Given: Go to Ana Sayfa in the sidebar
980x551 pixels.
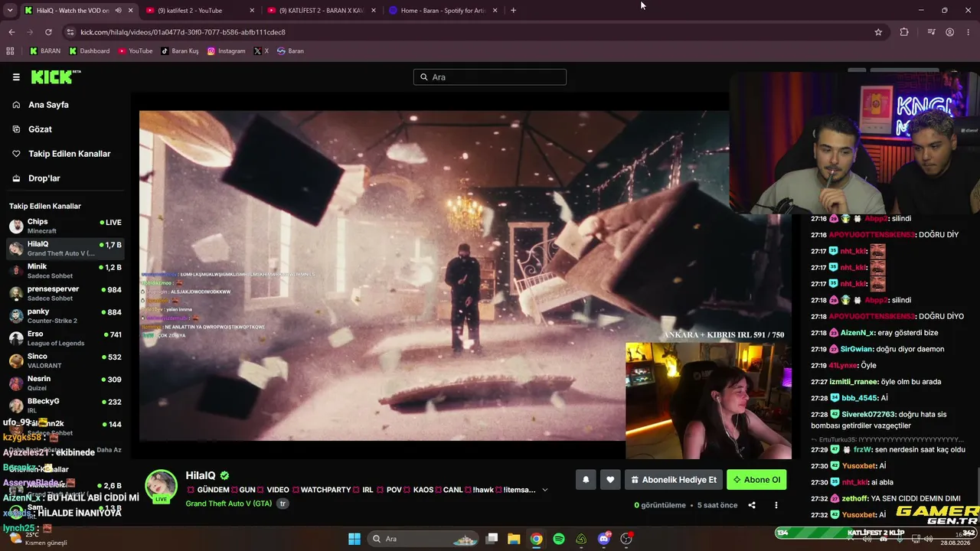Looking at the screenshot, I should tap(48, 105).
